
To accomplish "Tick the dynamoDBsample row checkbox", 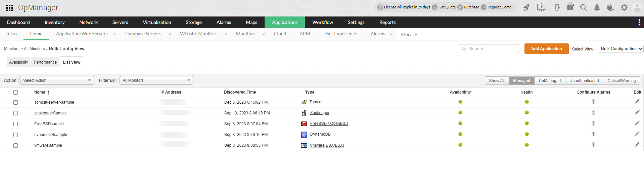I will [15, 135].
